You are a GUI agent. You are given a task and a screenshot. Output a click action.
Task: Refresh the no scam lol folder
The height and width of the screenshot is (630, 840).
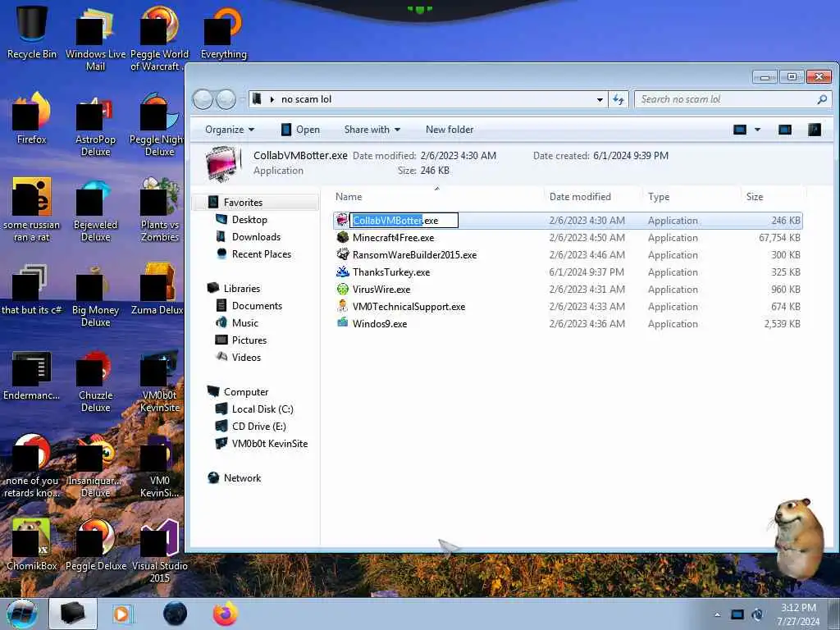coord(619,99)
